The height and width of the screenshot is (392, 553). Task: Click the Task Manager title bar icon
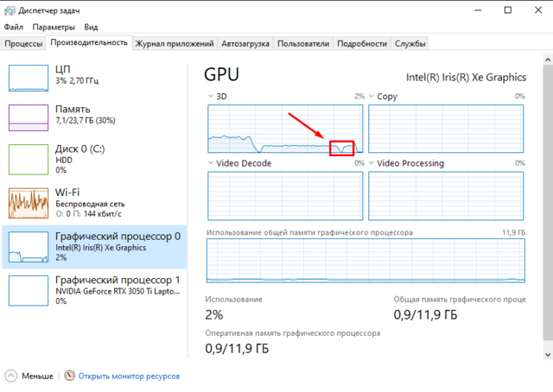(x=9, y=9)
